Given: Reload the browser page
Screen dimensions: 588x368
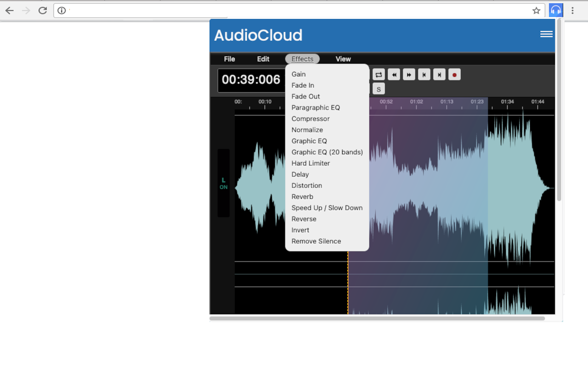Looking at the screenshot, I should pyautogui.click(x=43, y=11).
